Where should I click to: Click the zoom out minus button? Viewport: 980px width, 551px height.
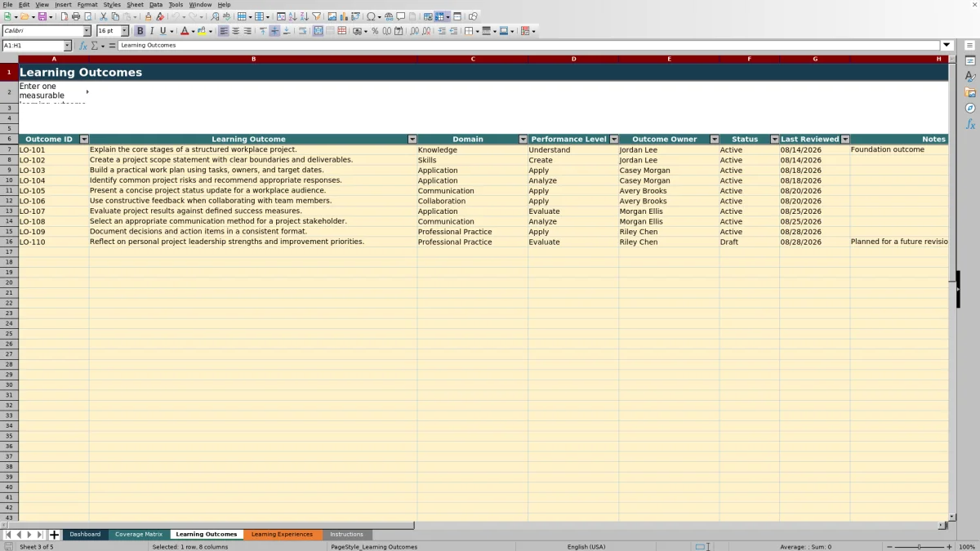pyautogui.click(x=889, y=547)
